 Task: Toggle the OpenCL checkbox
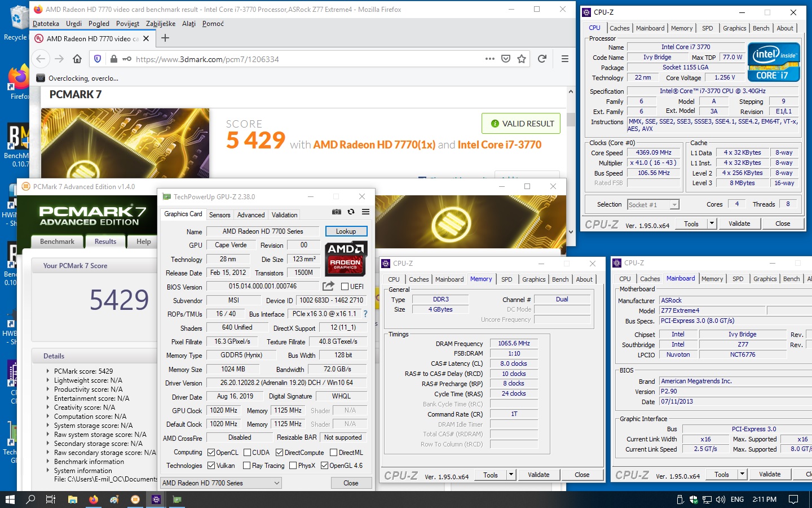coord(211,452)
